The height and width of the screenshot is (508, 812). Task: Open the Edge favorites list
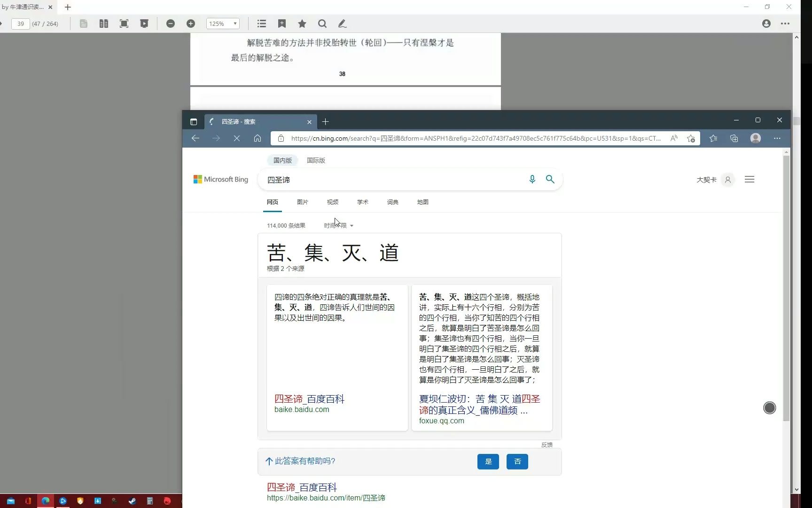click(713, 138)
